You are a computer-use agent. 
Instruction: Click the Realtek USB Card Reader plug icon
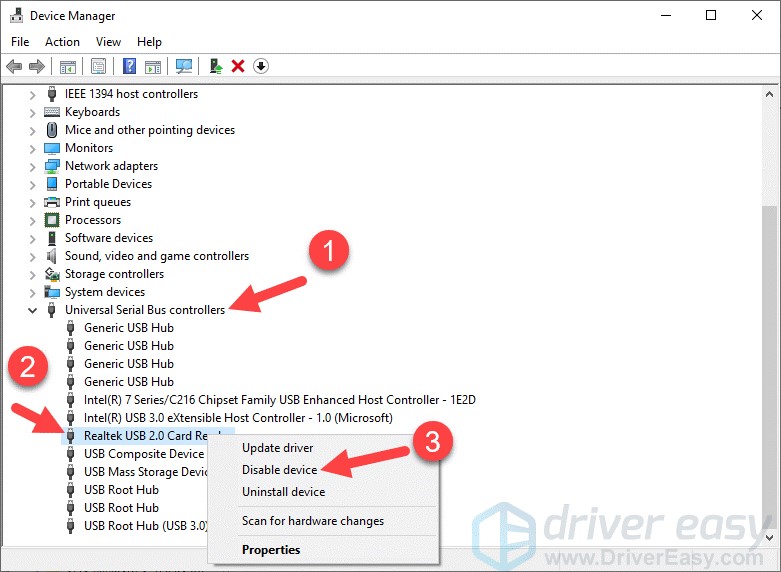(71, 436)
